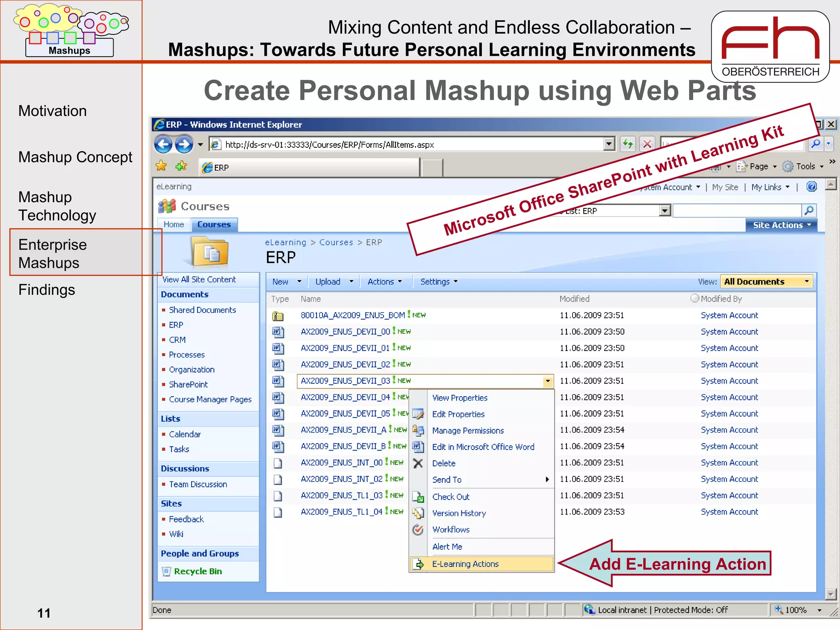Click the Modified By column header
840x630 pixels.
721,299
